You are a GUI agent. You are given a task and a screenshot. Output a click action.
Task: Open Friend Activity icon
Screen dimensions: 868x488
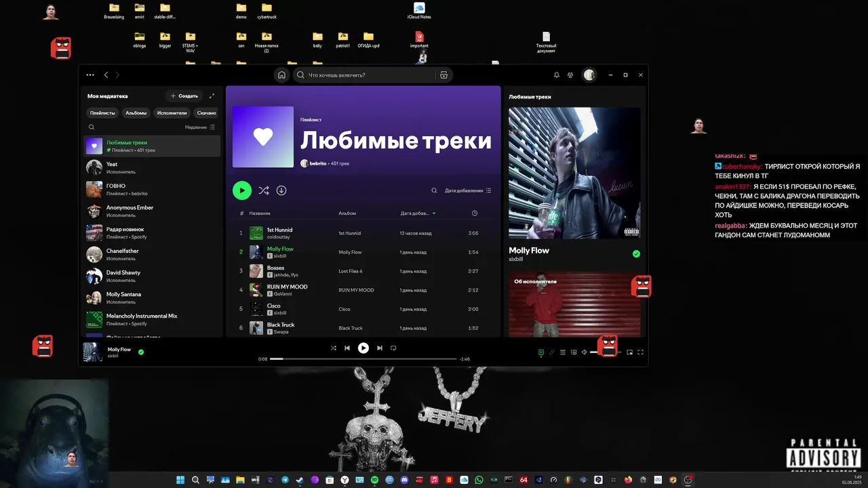(x=570, y=75)
